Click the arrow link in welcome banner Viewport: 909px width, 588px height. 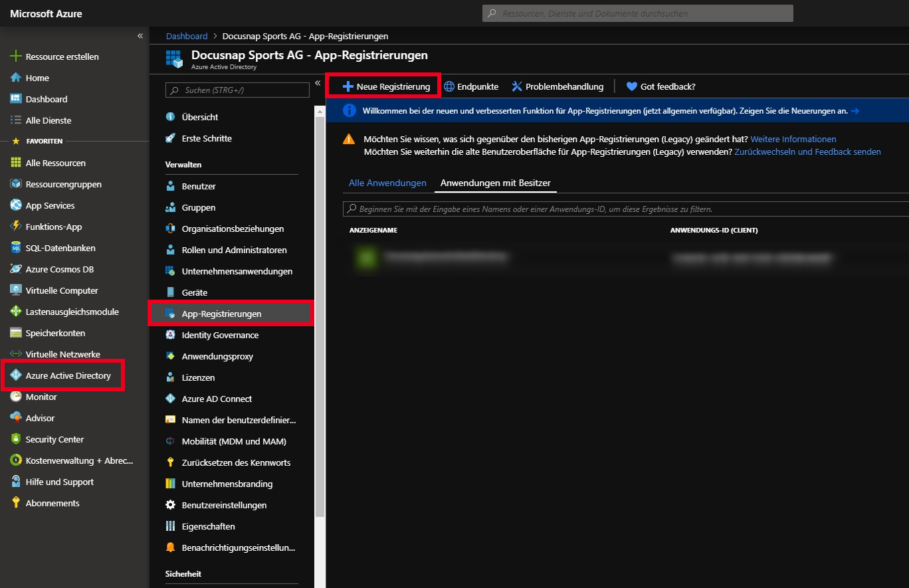click(x=855, y=111)
